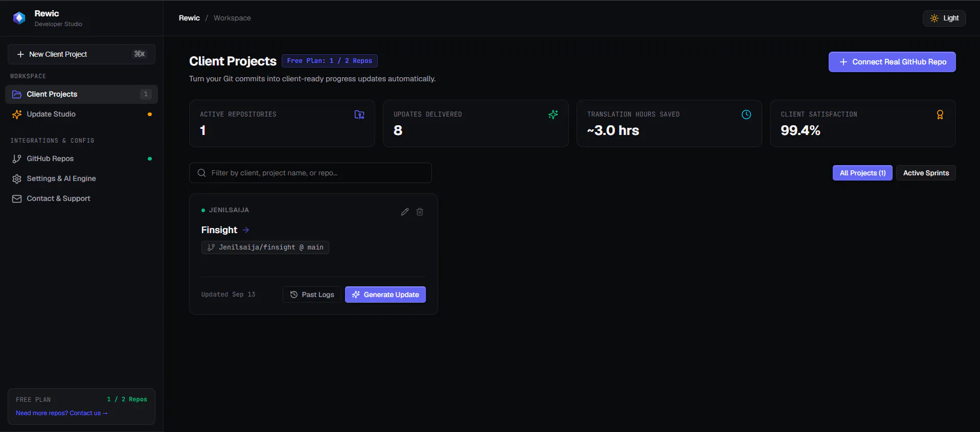Switch to the Active Sprints filter
Viewport: 980px width, 432px height.
926,173
